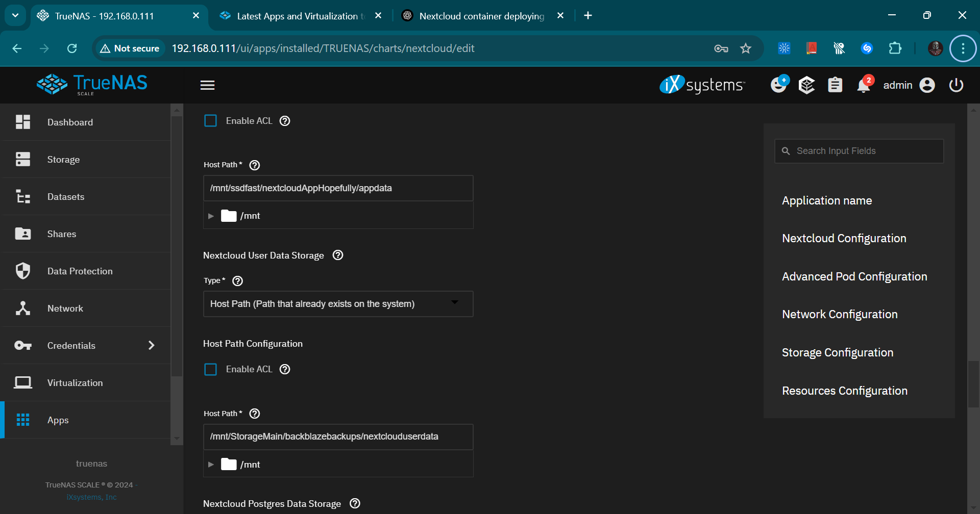Open Virtualization page
This screenshot has width=980, height=514.
click(85, 383)
